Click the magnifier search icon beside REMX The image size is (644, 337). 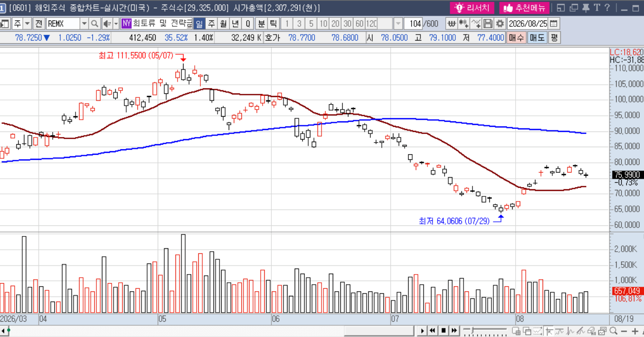95,24
